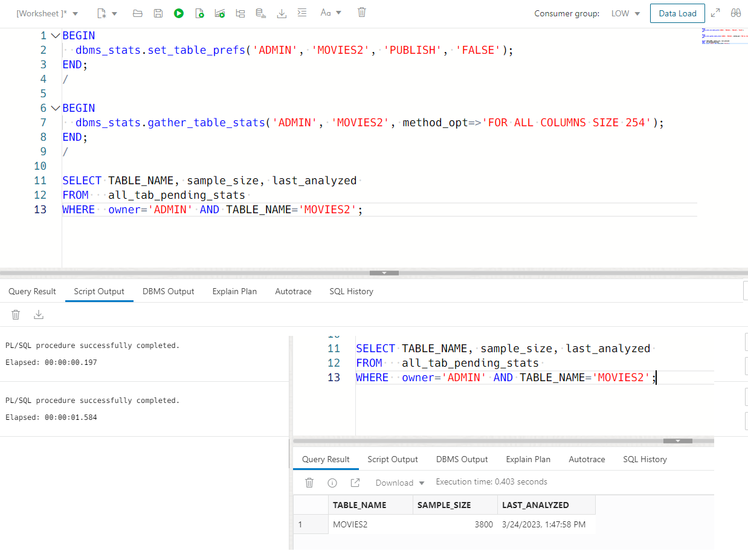Run the statement with the green play button
The image size is (748, 560).
[179, 13]
